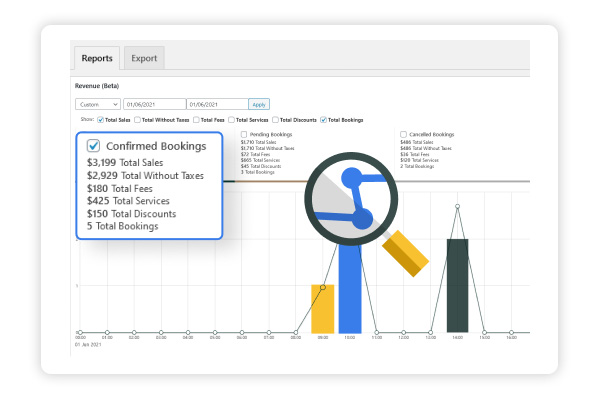Toggle the Confirmed Bookings checkbox
600x400 pixels.
[93, 146]
